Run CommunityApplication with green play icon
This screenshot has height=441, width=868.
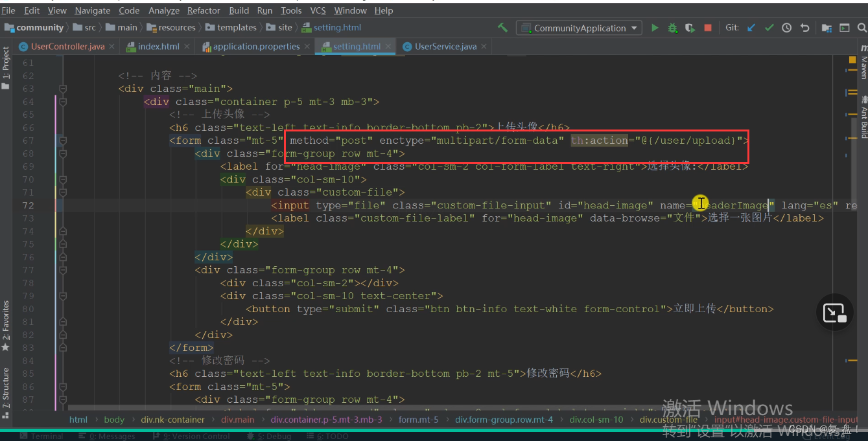655,28
